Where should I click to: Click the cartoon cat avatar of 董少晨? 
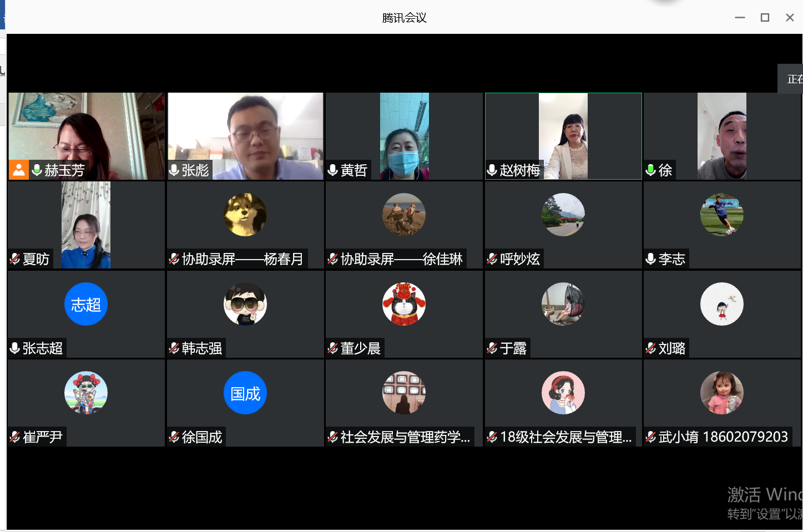tap(404, 304)
